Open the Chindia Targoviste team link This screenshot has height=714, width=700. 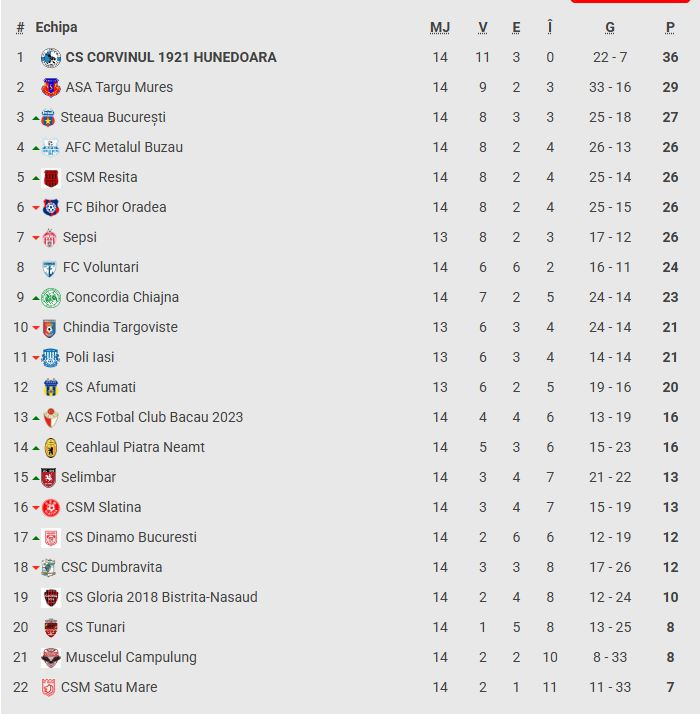[120, 328]
